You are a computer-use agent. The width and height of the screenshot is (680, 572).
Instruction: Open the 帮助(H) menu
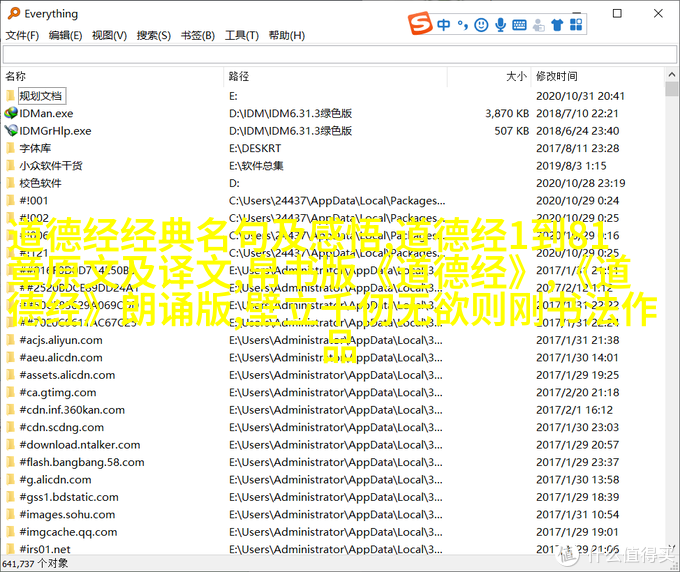tap(287, 35)
